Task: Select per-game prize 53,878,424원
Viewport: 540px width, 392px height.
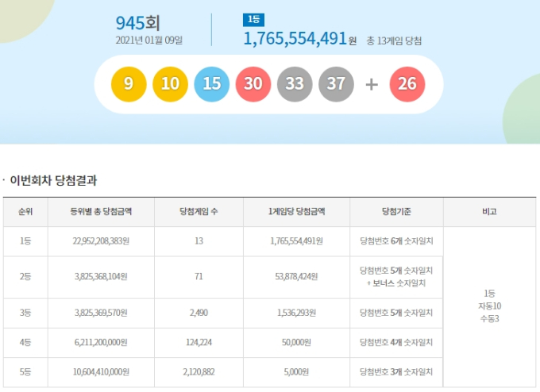Action: 296,277
